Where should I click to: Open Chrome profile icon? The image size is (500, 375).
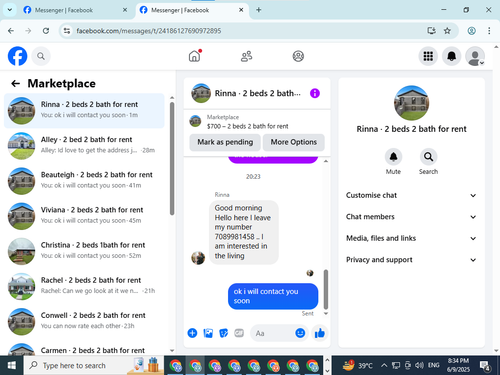471,31
